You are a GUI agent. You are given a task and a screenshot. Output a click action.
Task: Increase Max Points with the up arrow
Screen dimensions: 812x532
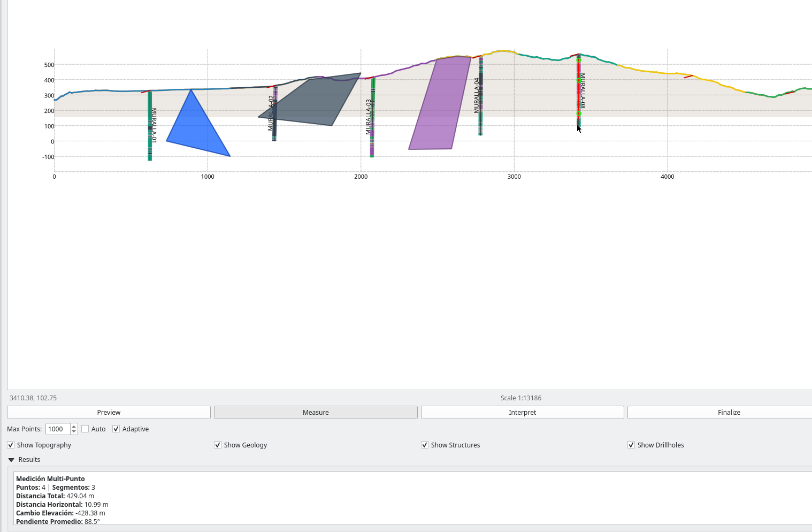point(74,427)
